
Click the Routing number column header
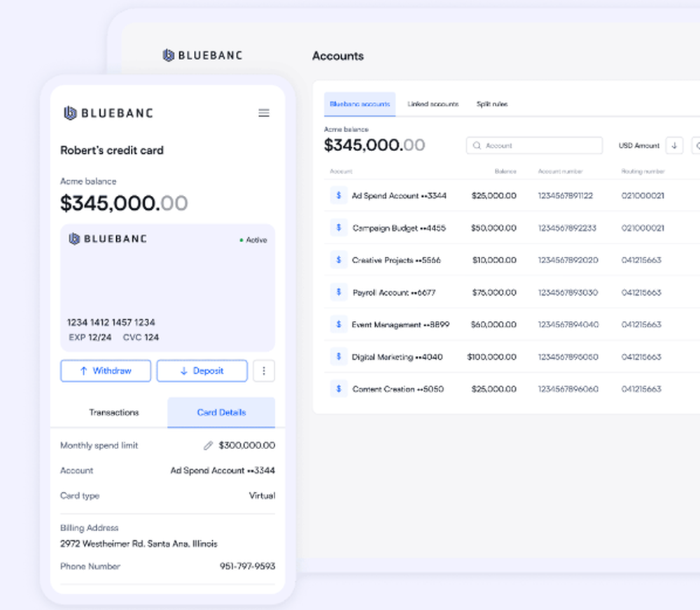tap(643, 171)
